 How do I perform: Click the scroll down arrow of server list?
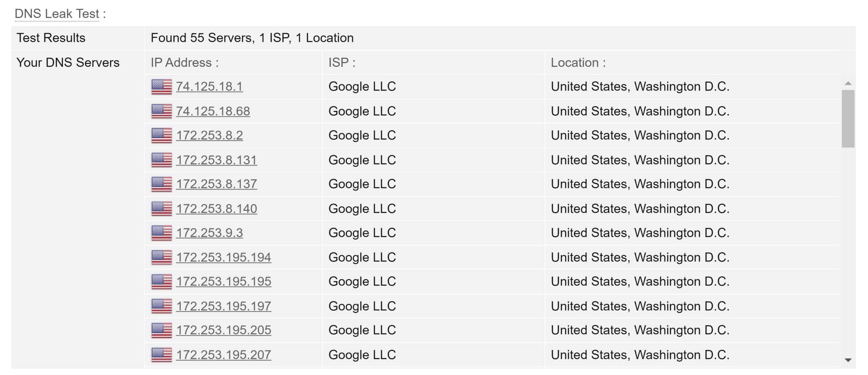pos(848,360)
